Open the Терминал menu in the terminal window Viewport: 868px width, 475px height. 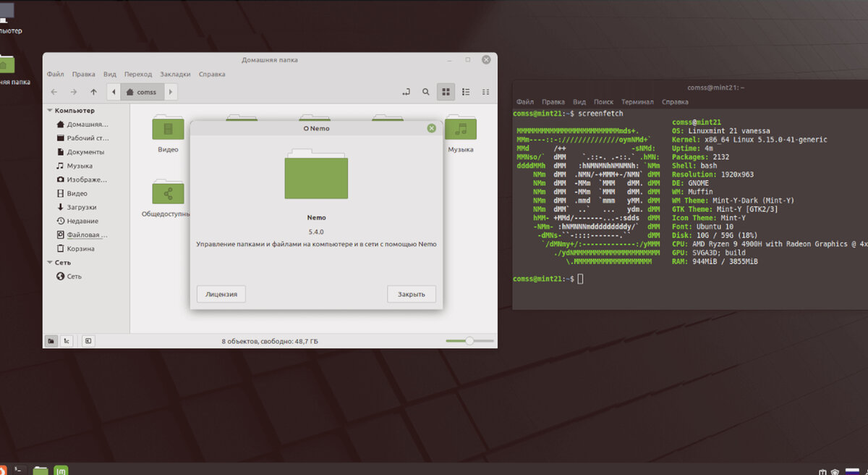[637, 102]
